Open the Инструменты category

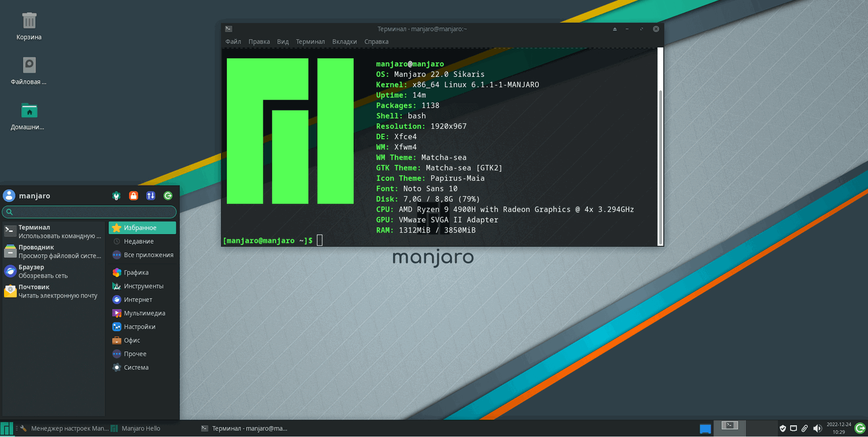(x=142, y=286)
